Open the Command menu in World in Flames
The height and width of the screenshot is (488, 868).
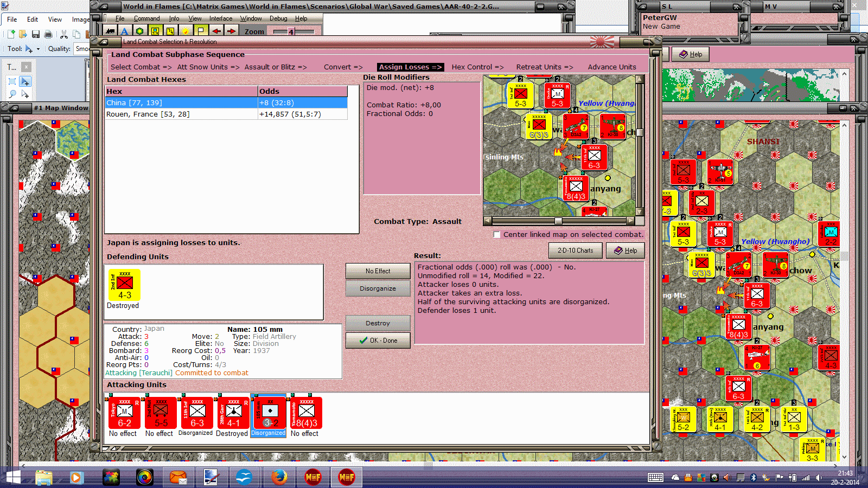tap(146, 18)
